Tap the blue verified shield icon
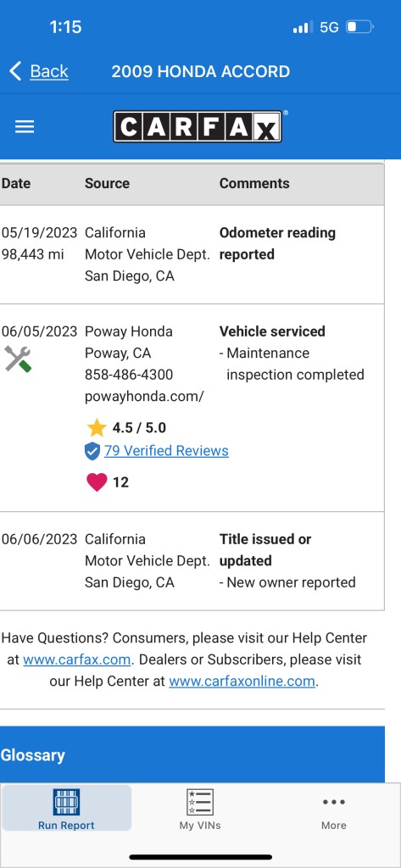The height and width of the screenshot is (868, 401). [x=92, y=451]
